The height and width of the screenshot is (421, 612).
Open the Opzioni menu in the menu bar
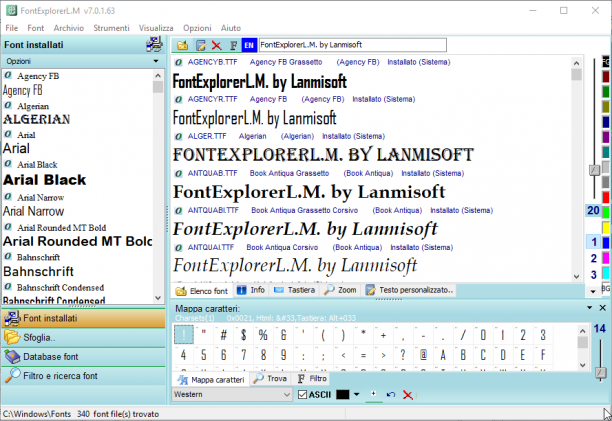(197, 28)
